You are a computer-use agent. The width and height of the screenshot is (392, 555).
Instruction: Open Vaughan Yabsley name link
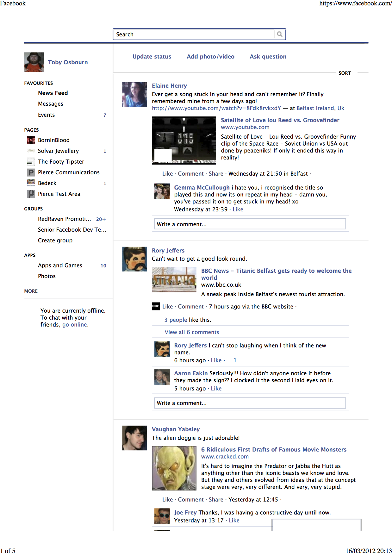click(x=176, y=429)
